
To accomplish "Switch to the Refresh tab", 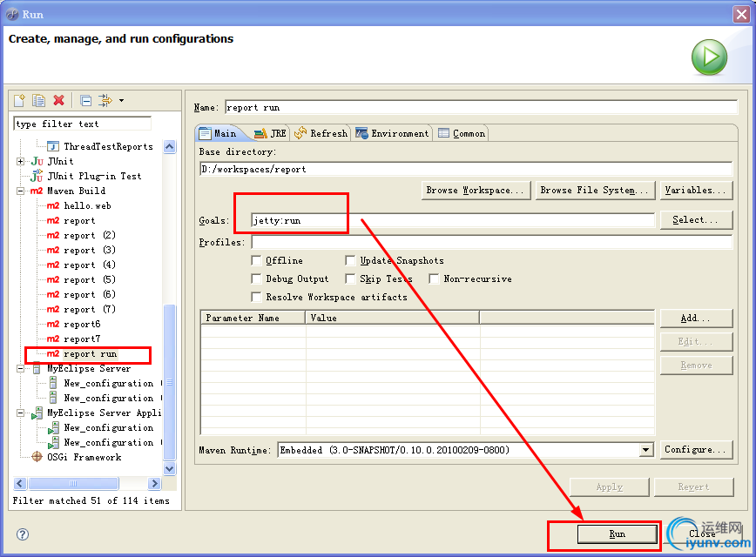I will tap(321, 133).
